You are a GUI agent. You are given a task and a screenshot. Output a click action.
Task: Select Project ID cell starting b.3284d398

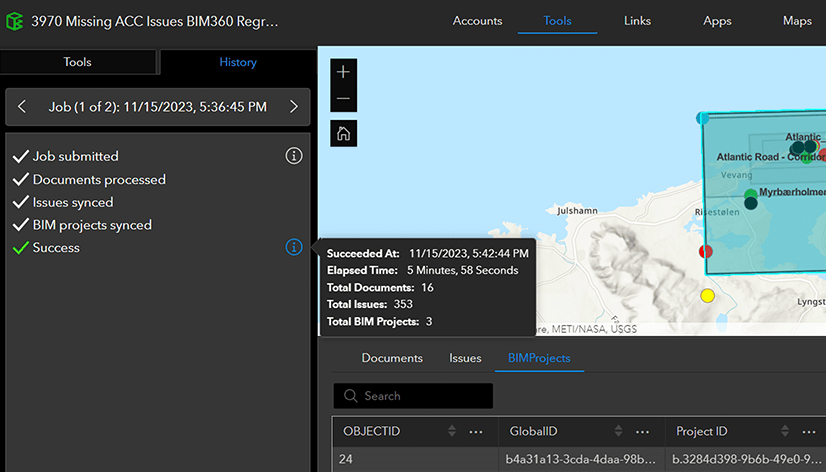point(745,459)
